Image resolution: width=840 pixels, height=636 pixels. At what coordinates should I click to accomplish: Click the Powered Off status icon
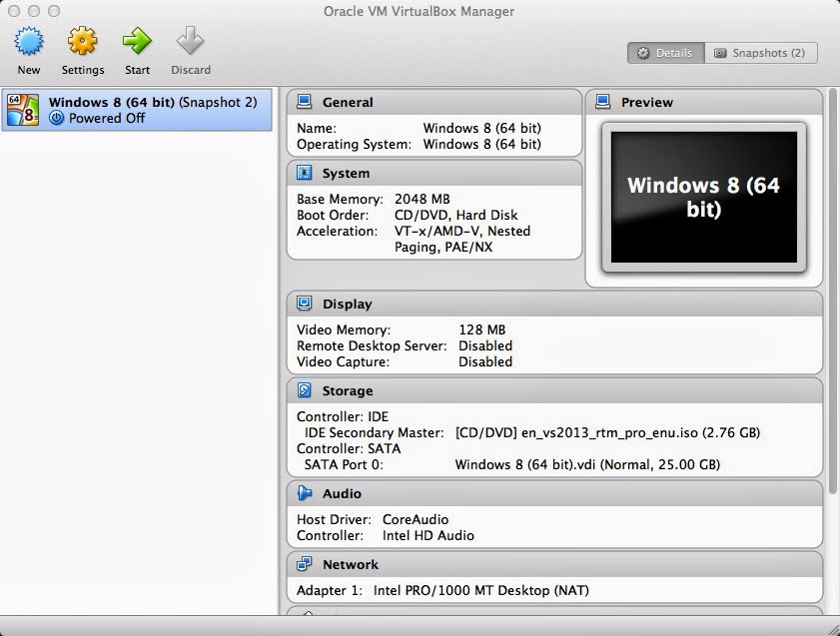[56, 118]
